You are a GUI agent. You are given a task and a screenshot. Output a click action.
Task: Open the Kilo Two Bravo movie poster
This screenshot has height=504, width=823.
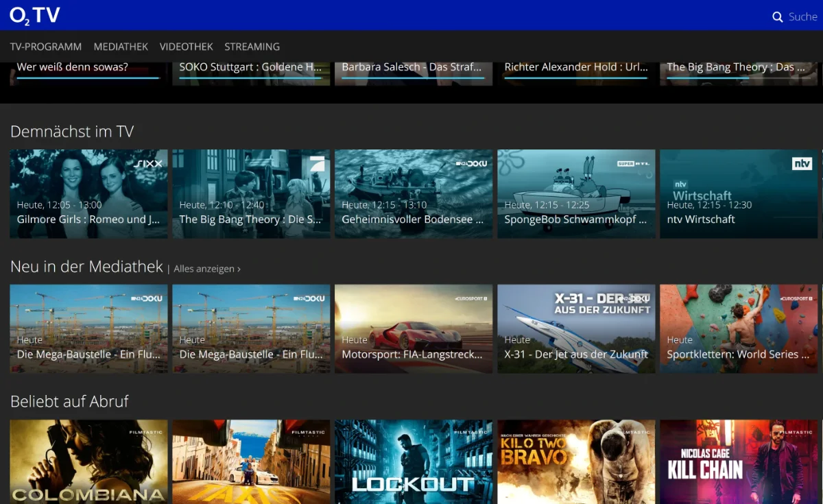576,461
